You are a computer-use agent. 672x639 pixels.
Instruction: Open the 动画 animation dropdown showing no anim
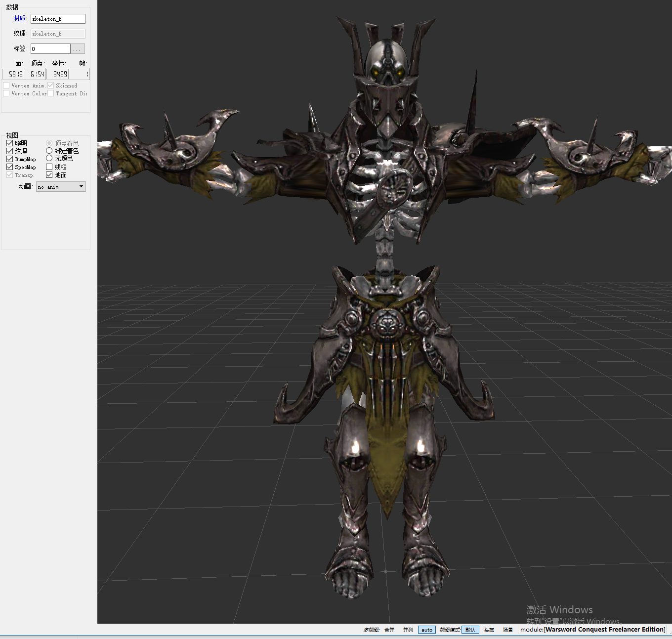tap(61, 187)
